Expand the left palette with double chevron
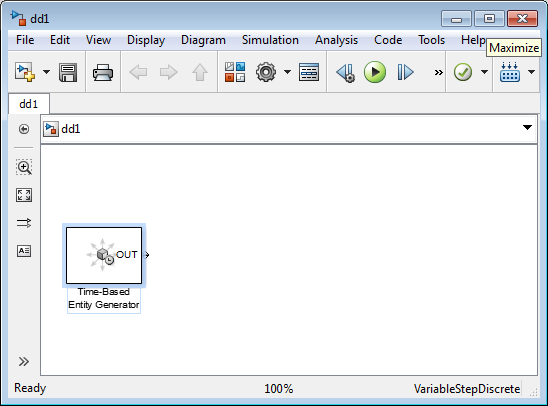This screenshot has width=548, height=406. tap(24, 361)
